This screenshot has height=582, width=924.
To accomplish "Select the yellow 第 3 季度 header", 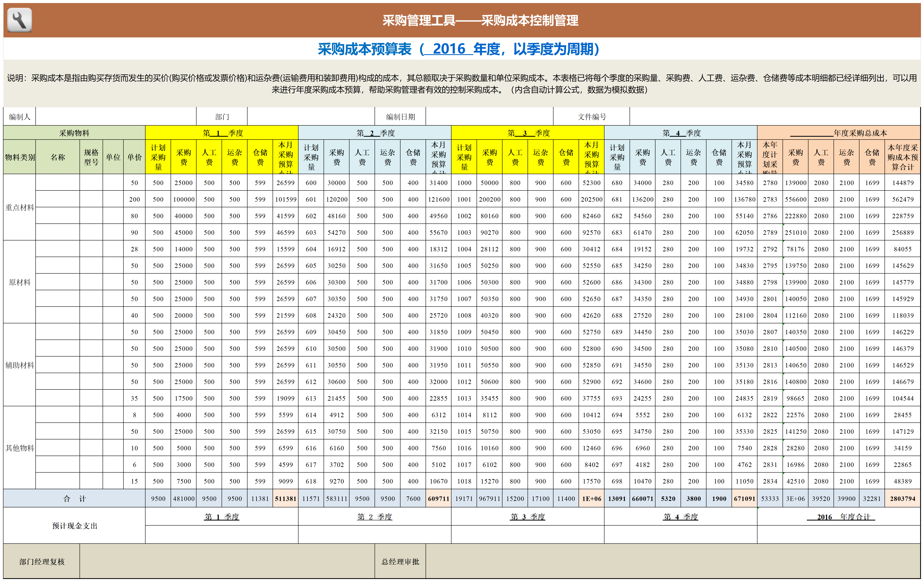I will click(x=528, y=133).
